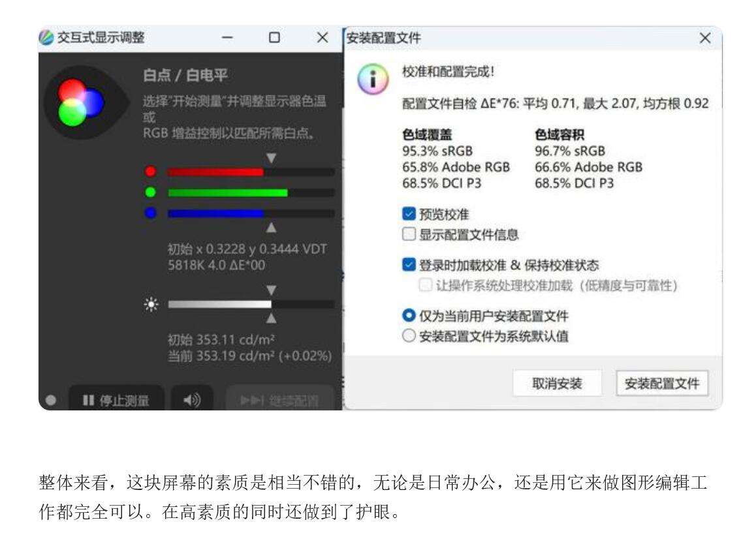Select 安装配置文件为系统默认值 radio button
756x550 pixels.
point(409,335)
